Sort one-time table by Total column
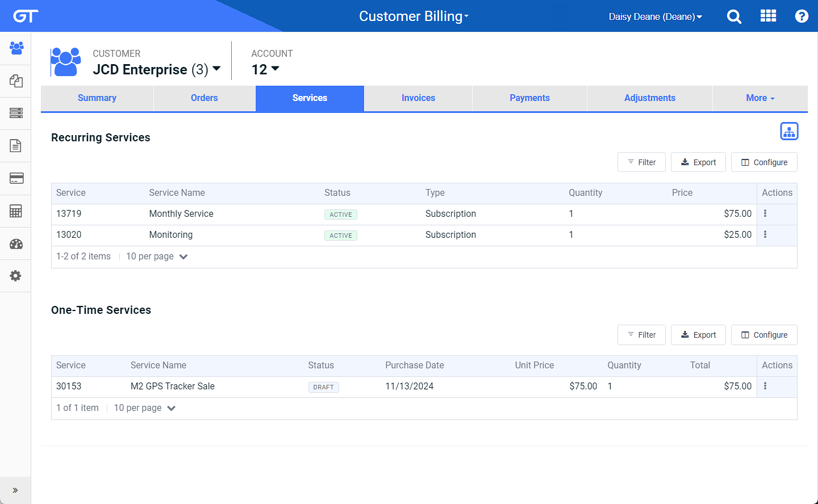 tap(700, 366)
